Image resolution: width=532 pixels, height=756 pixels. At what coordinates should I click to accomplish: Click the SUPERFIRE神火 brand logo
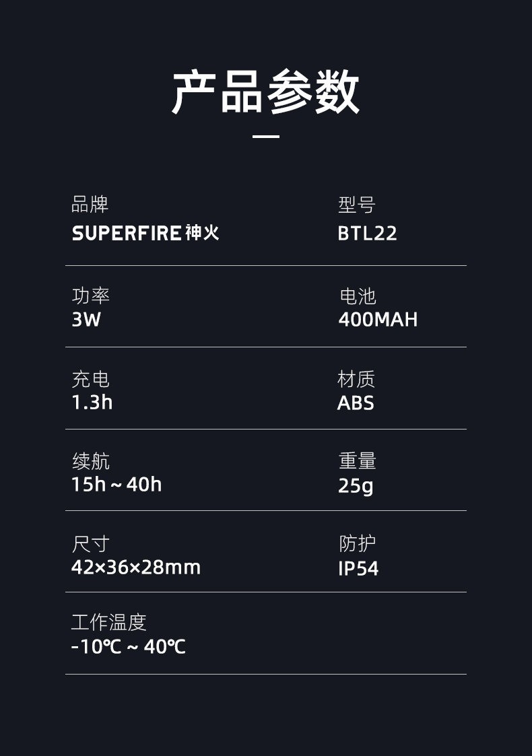click(145, 234)
